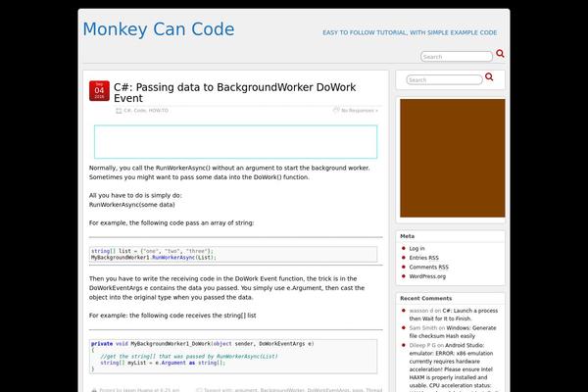
Task: Click the tagline EASY TO FOLLOW TUTORIAL
Action: [x=410, y=32]
